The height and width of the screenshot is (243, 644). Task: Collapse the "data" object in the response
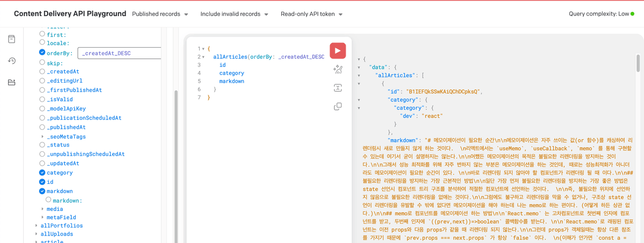point(358,68)
